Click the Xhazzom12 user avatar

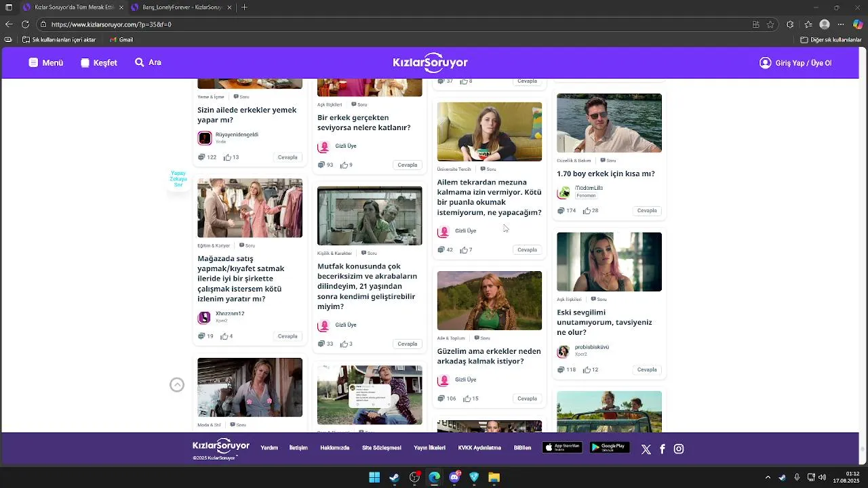coord(205,317)
